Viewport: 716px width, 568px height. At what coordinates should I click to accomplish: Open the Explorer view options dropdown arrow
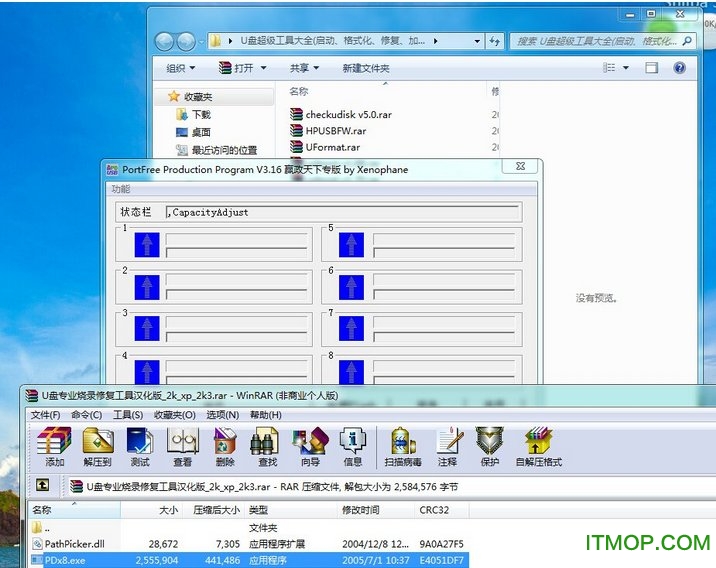[x=626, y=68]
